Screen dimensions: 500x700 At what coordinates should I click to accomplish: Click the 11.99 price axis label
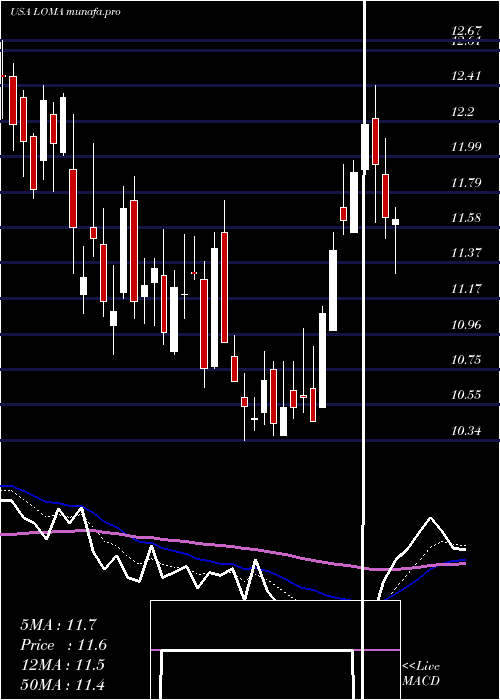[466, 146]
